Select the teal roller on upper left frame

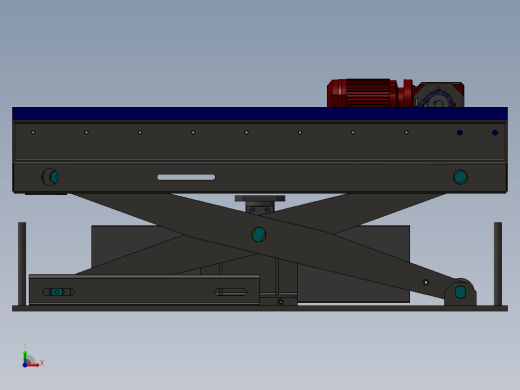pyautogui.click(x=54, y=177)
